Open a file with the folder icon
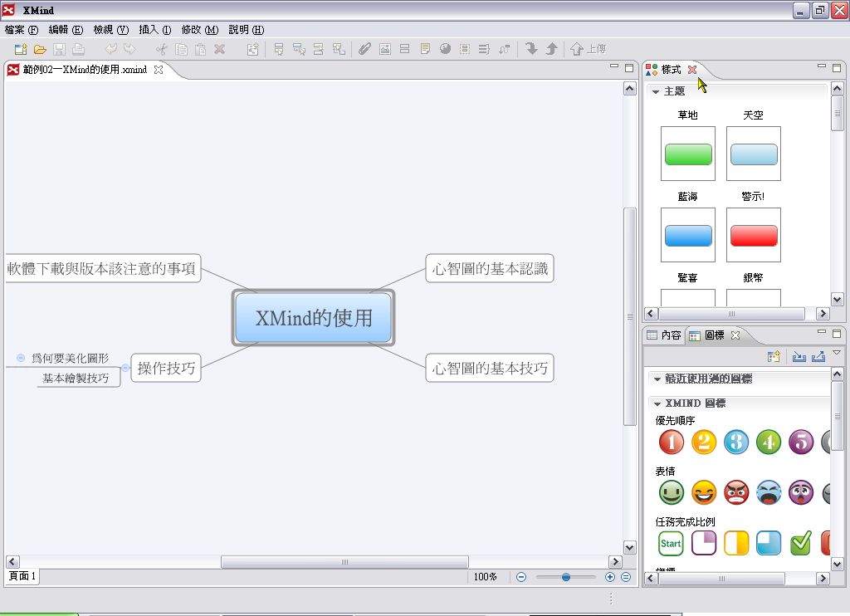Image resolution: width=850 pixels, height=616 pixels. point(40,49)
